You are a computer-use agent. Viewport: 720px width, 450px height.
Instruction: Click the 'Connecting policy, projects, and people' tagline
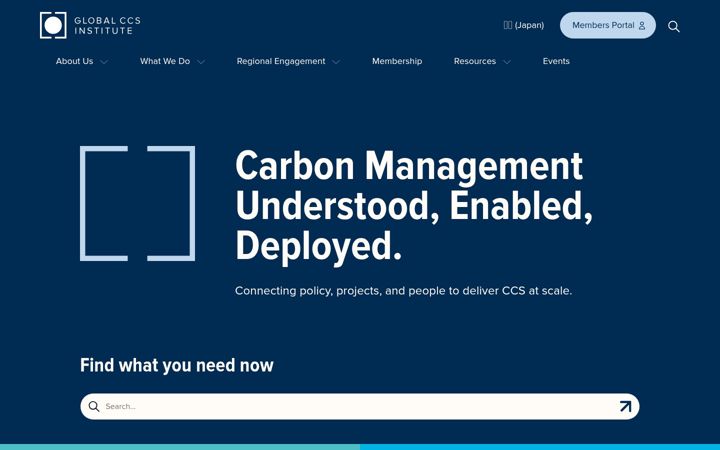[403, 291]
